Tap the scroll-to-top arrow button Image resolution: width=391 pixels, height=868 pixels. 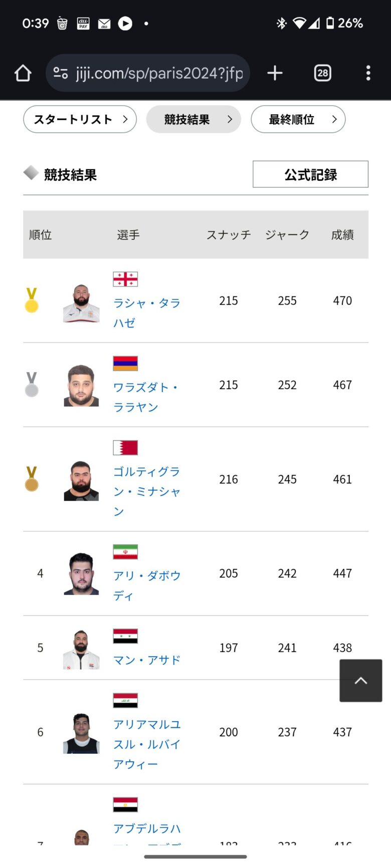coord(361,680)
